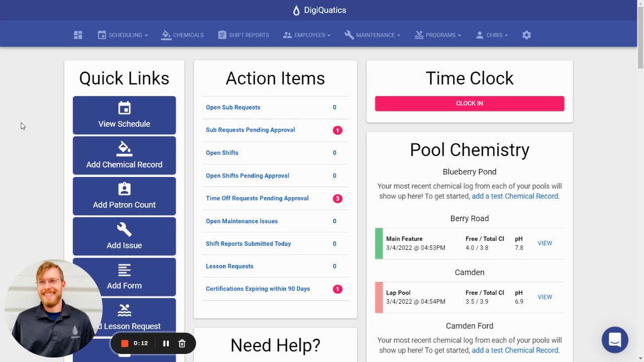Stop the screen recording with red square
644x362 pixels.
[125, 343]
